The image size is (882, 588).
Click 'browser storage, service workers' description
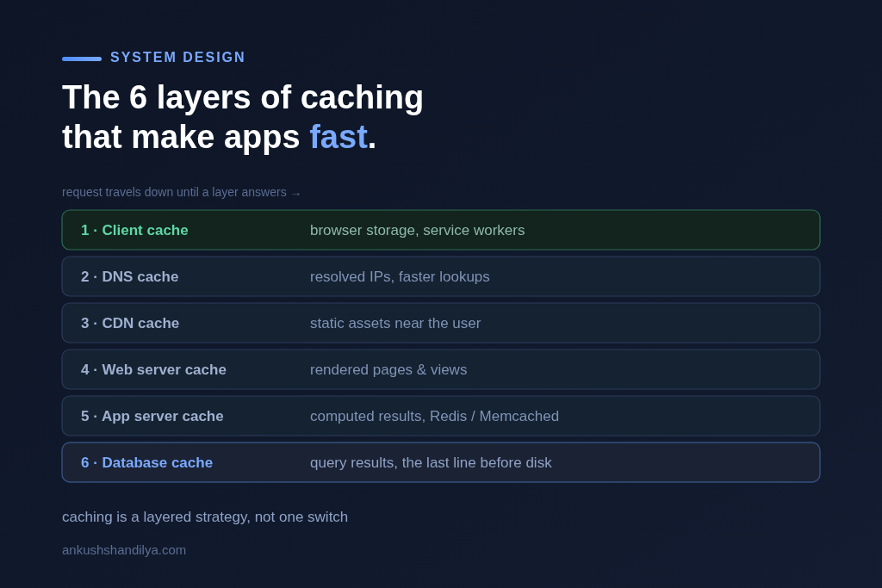pos(418,230)
